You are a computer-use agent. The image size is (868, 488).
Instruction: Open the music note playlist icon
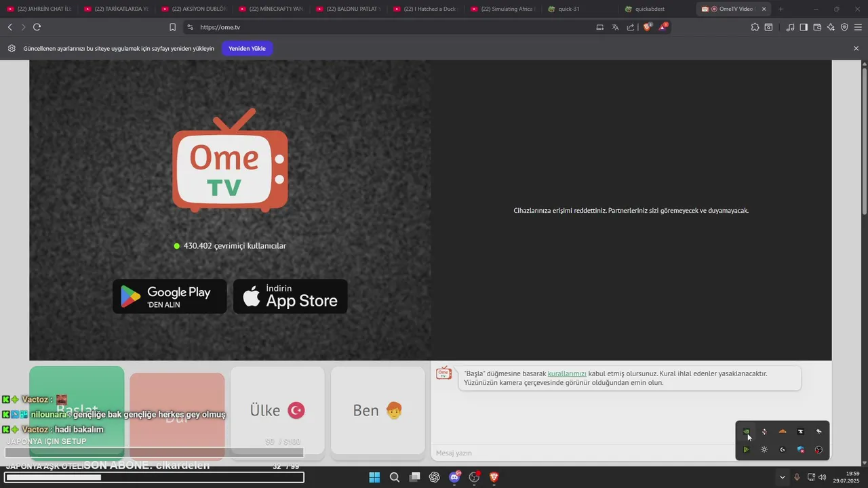[790, 27]
